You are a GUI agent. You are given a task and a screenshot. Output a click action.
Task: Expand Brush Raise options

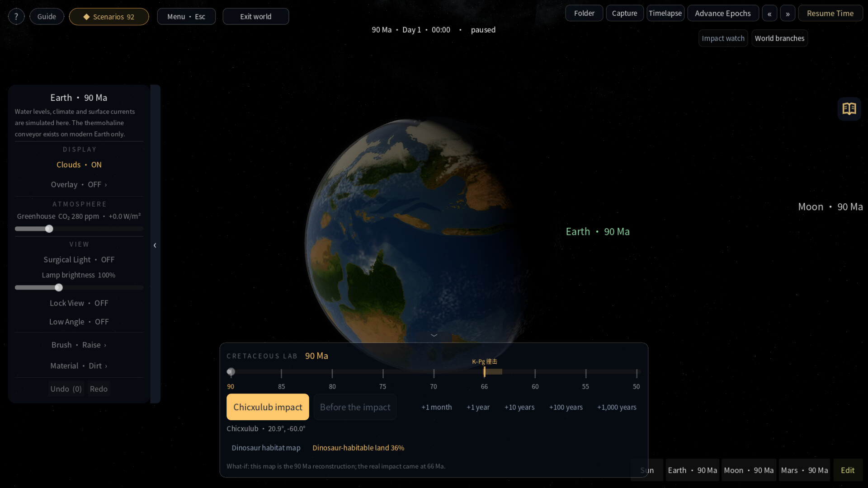[79, 345]
